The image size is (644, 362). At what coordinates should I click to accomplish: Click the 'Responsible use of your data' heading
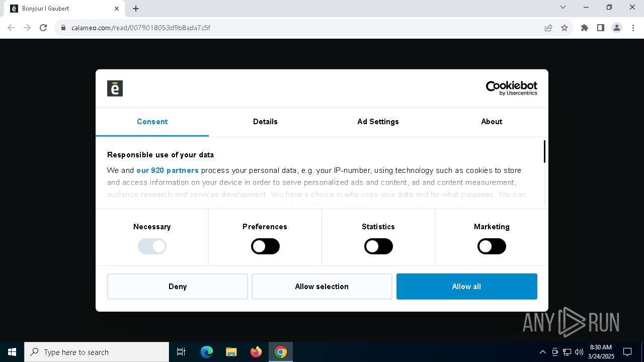click(160, 155)
